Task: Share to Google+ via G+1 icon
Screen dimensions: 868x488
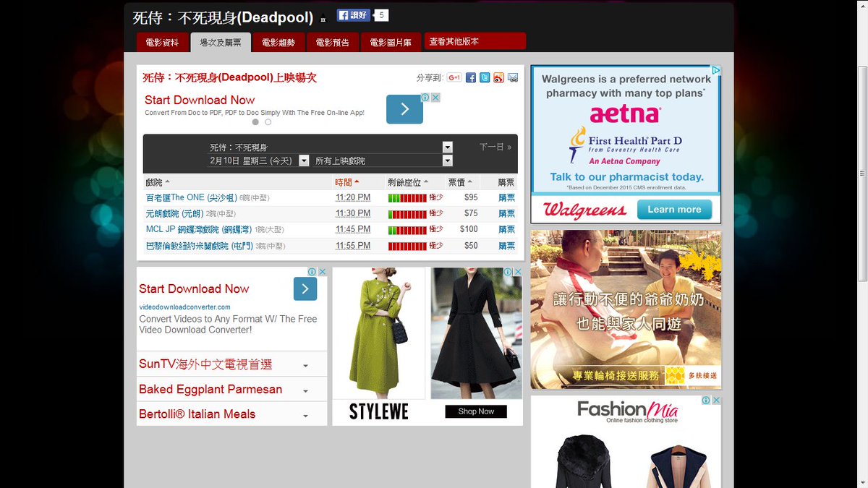Action: click(x=454, y=78)
